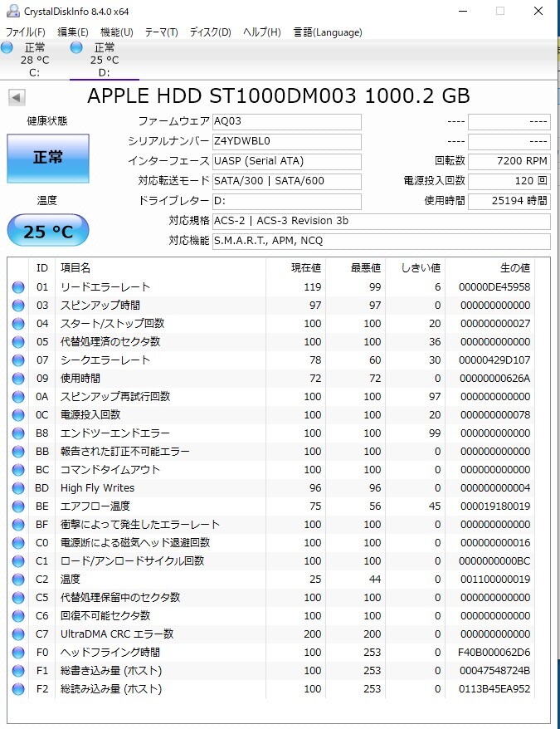Select the D: drive tab at 25 °C

[x=105, y=60]
